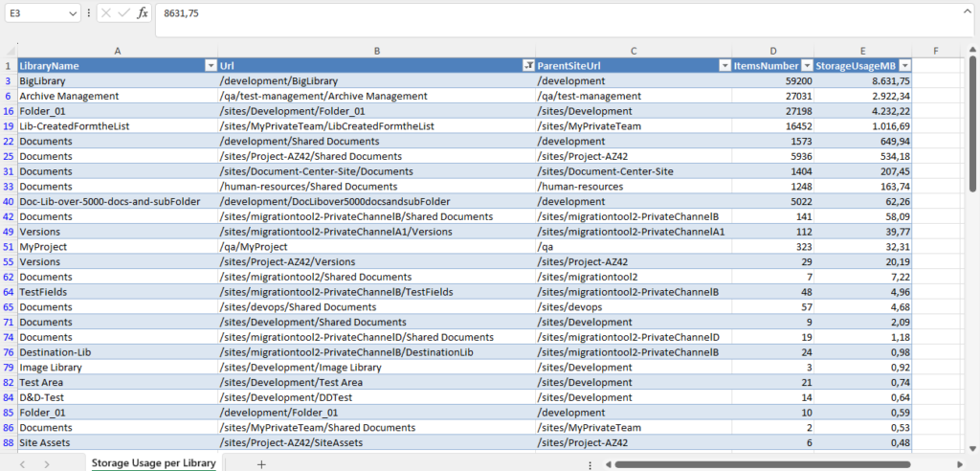Select row 3 header
The height and width of the screenshot is (471, 980).
pos(9,80)
